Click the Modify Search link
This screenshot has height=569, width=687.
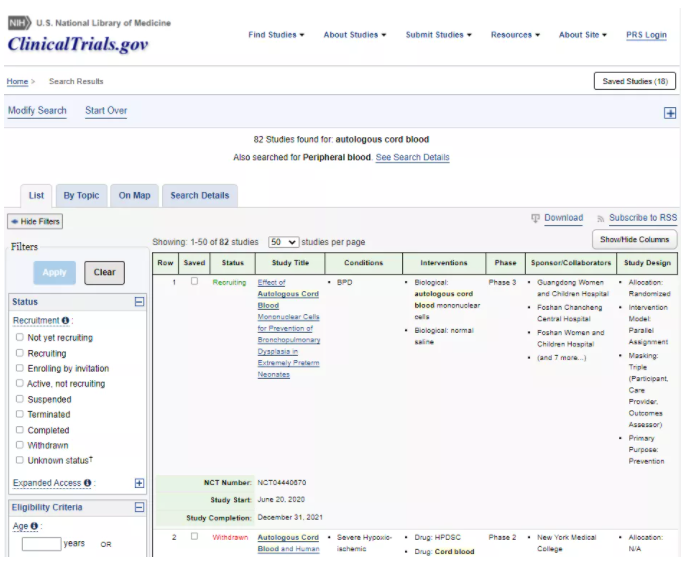tap(37, 111)
